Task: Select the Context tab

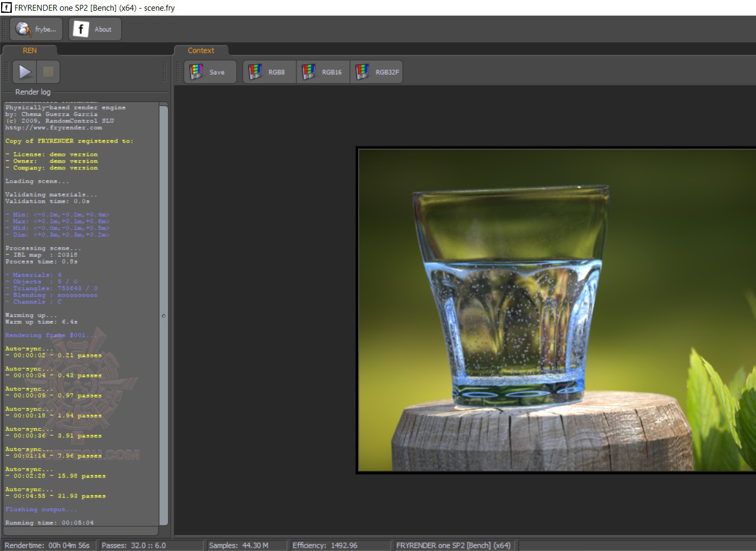Action: (201, 50)
